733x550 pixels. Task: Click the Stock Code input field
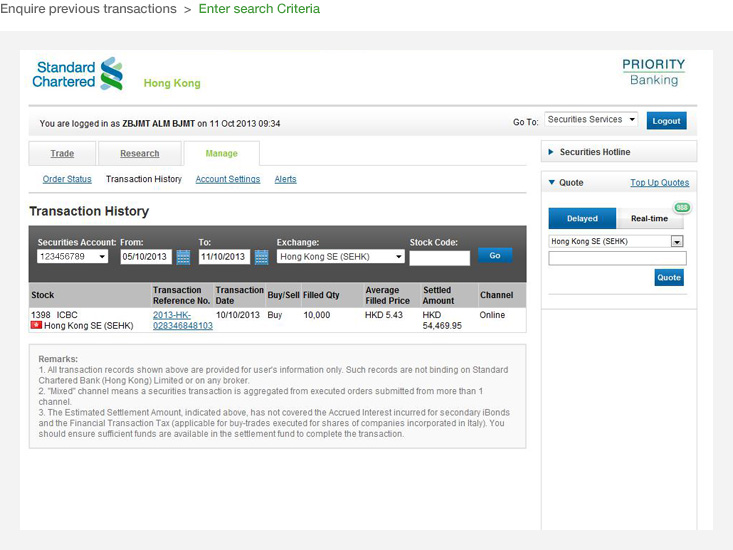pyautogui.click(x=439, y=258)
